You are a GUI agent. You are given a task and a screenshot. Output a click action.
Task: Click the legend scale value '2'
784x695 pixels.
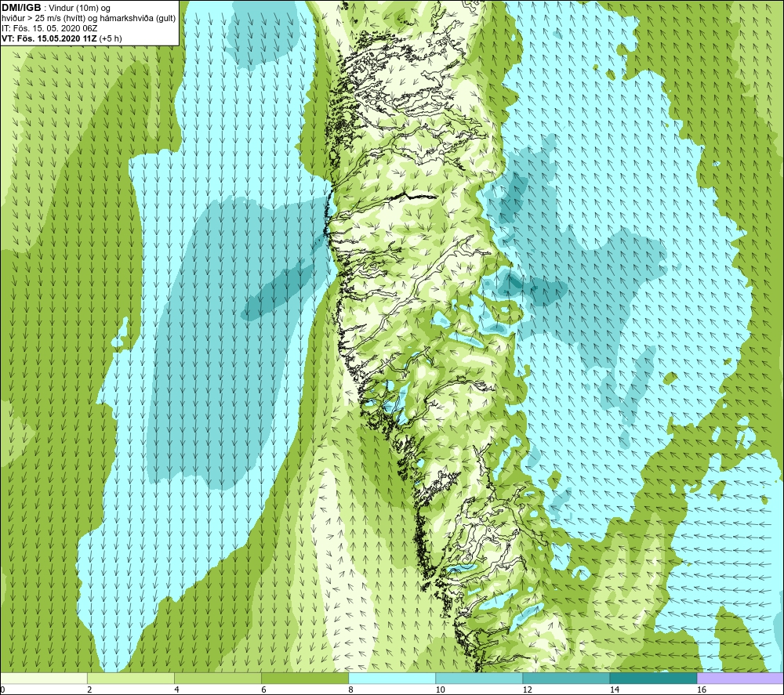click(89, 690)
